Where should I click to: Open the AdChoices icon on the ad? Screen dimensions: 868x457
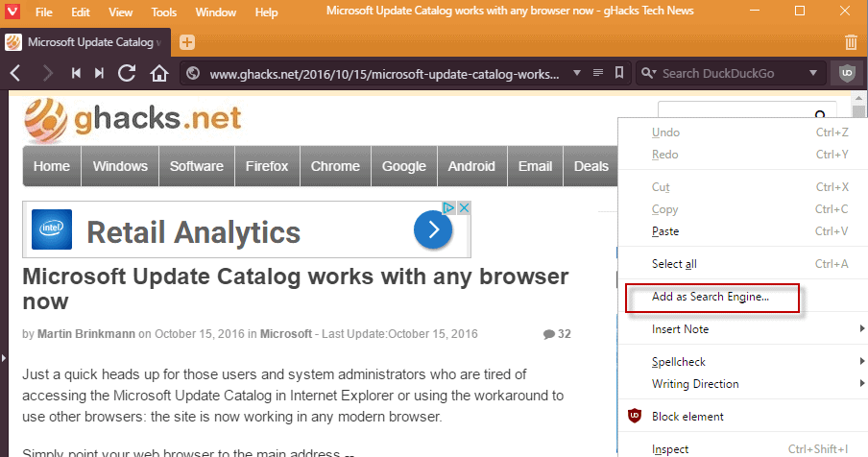[x=448, y=207]
